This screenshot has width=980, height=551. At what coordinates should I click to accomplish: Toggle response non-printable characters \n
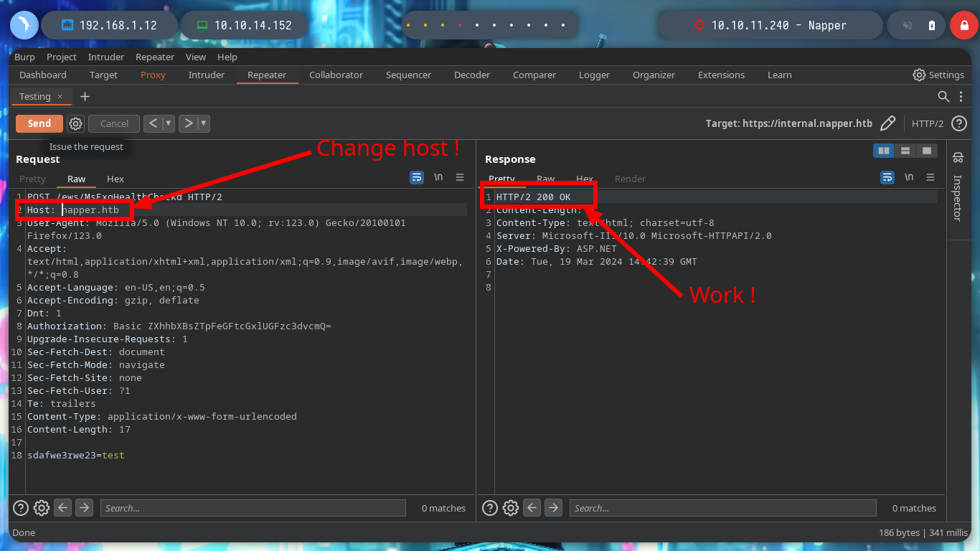pos(909,177)
